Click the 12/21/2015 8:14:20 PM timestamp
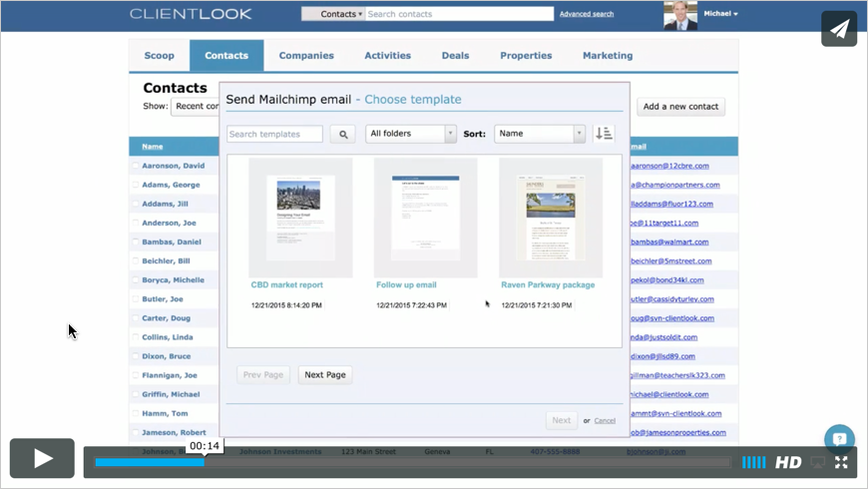This screenshot has width=868, height=489. 286,305
